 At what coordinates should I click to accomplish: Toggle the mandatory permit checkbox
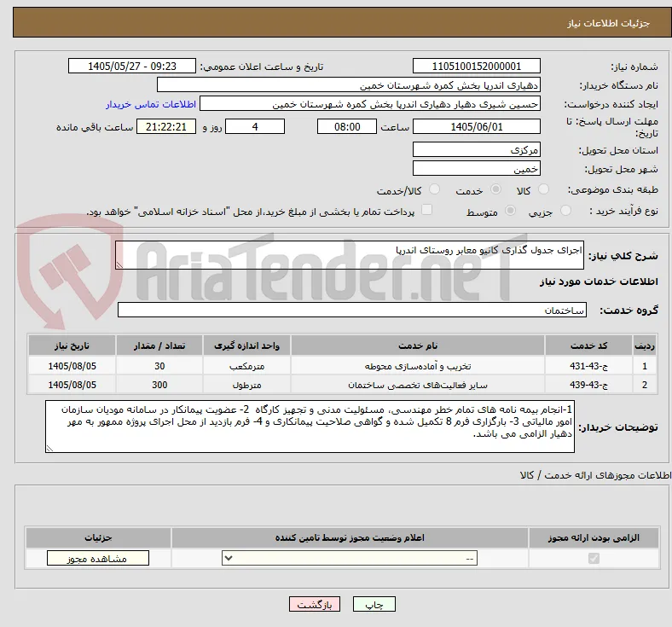[594, 559]
